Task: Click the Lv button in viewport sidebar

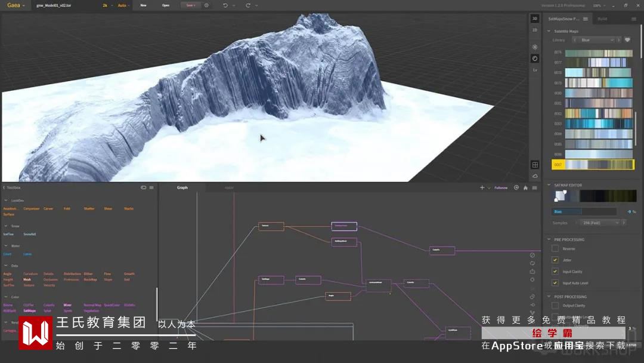Action: click(x=535, y=70)
